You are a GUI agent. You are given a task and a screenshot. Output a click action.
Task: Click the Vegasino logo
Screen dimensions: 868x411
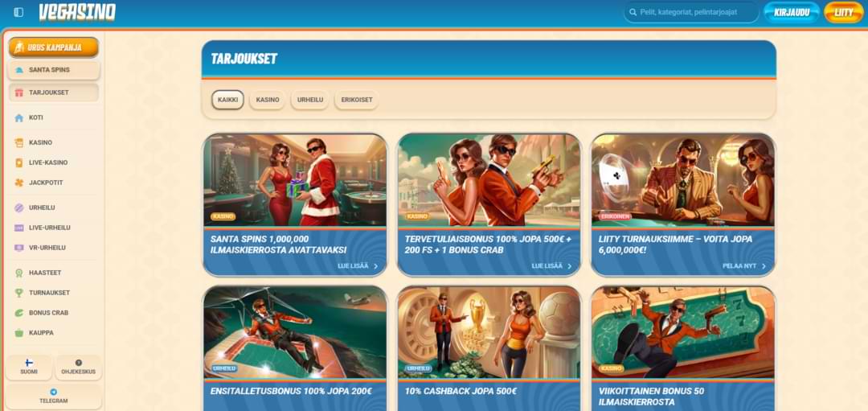coord(77,12)
